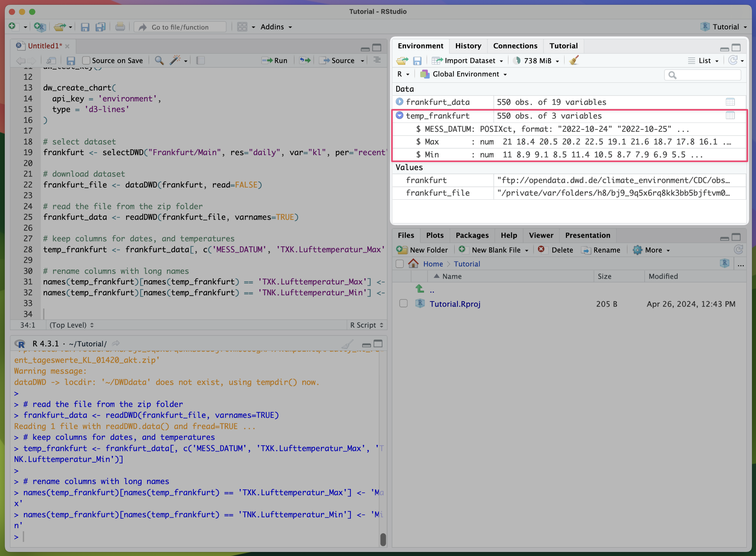The height and width of the screenshot is (556, 756).
Task: Click the Save All documents icon
Action: tap(100, 27)
